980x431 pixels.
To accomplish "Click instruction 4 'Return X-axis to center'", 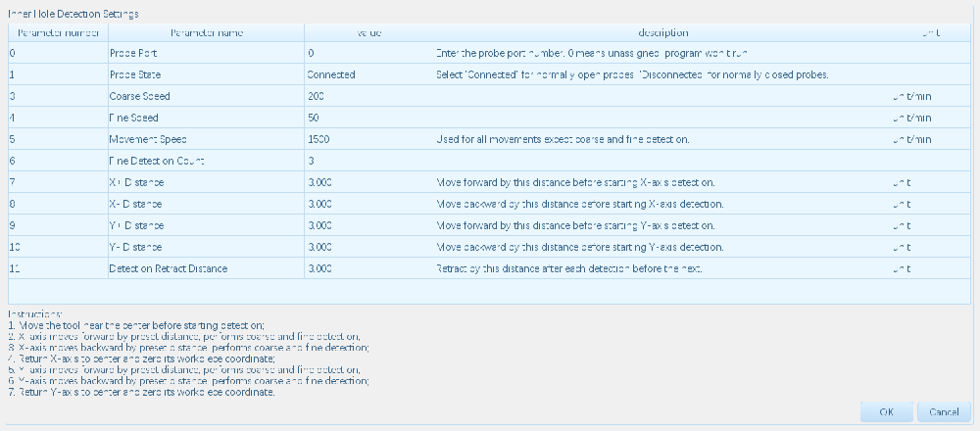I will (141, 359).
